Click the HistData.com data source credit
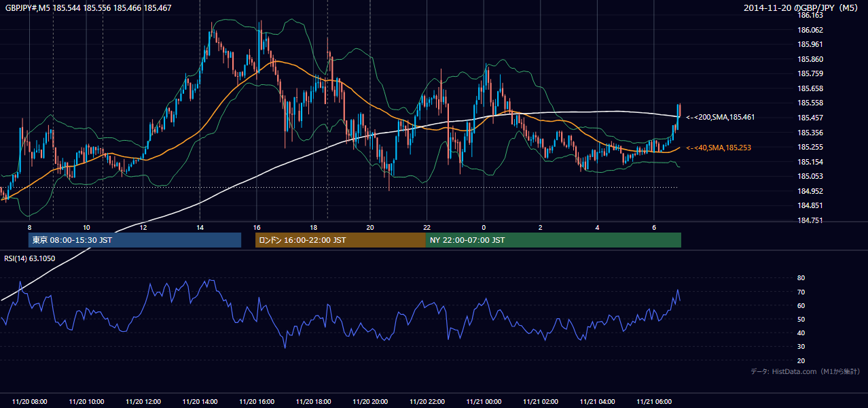Image resolution: width=868 pixels, height=408 pixels. click(x=805, y=371)
